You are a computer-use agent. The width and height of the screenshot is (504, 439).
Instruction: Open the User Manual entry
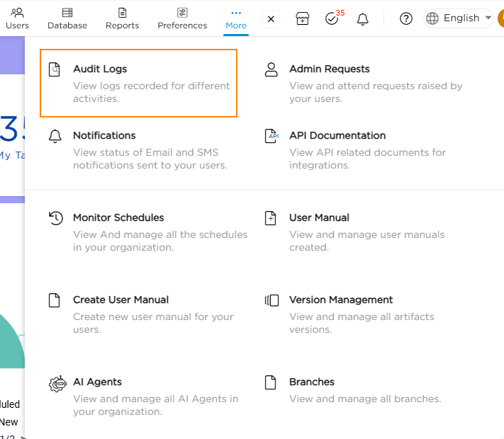pyautogui.click(x=319, y=217)
